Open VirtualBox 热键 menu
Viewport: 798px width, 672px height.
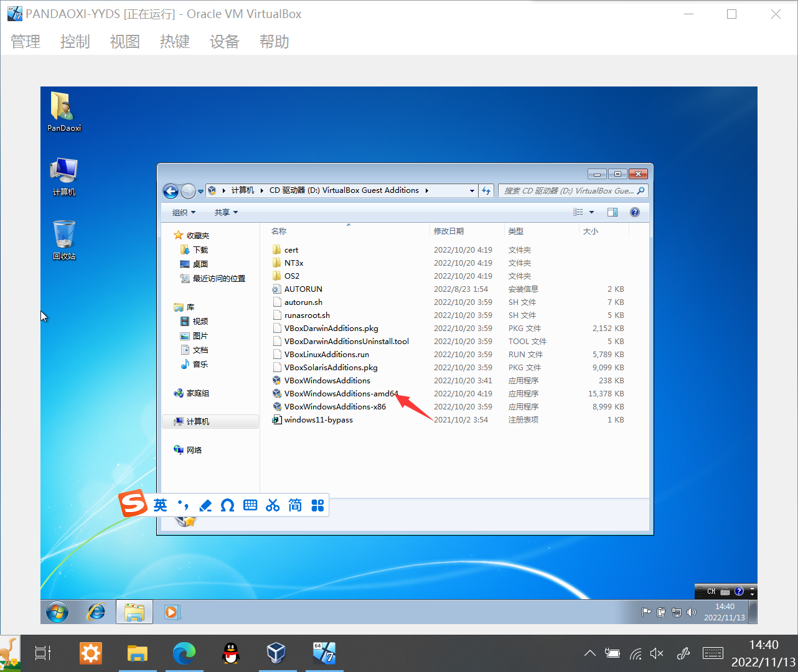(175, 42)
